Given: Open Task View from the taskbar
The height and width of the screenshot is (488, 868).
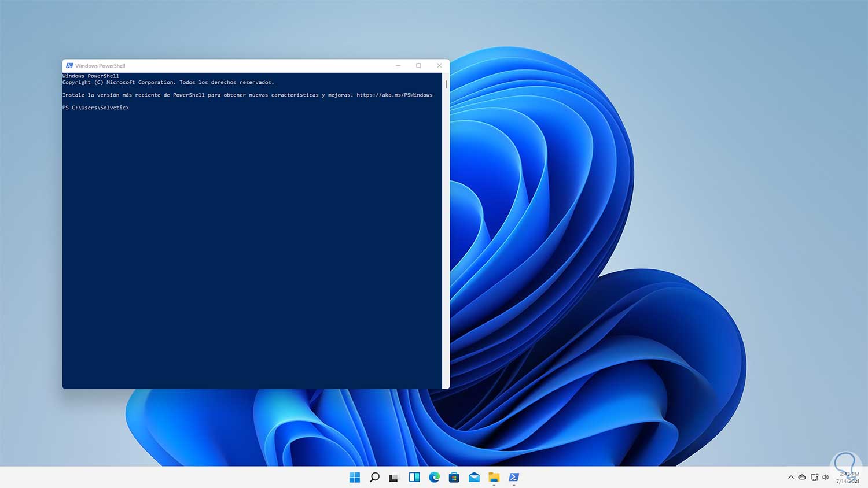Looking at the screenshot, I should tap(394, 478).
